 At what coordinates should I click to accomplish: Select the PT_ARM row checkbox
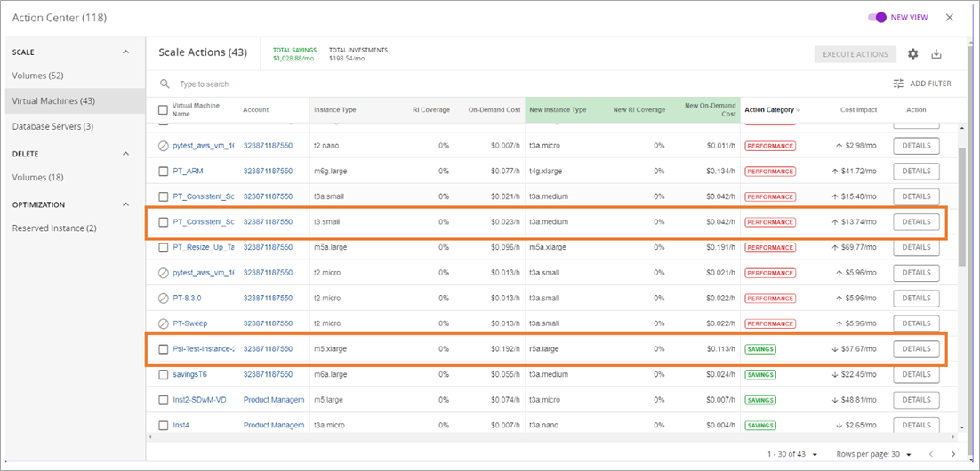[163, 171]
